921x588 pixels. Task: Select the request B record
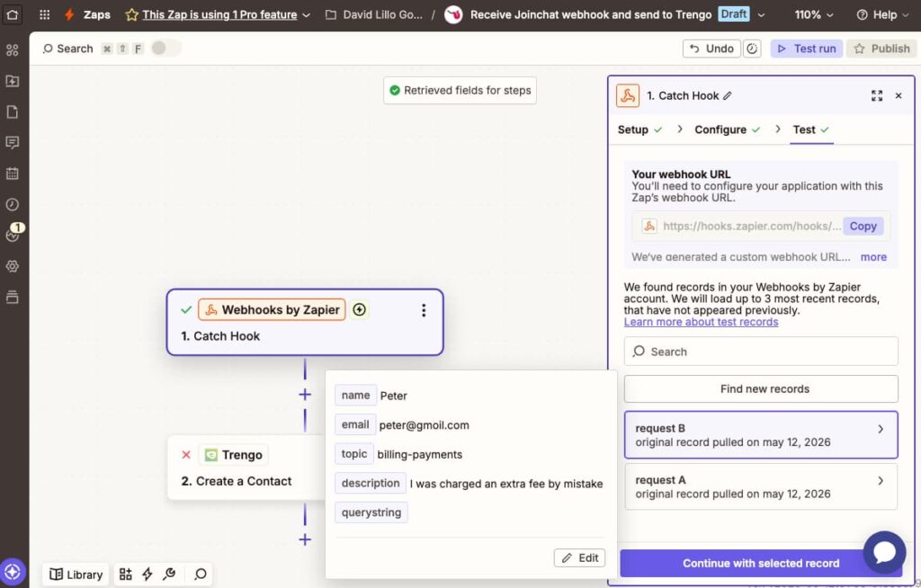[x=761, y=435]
